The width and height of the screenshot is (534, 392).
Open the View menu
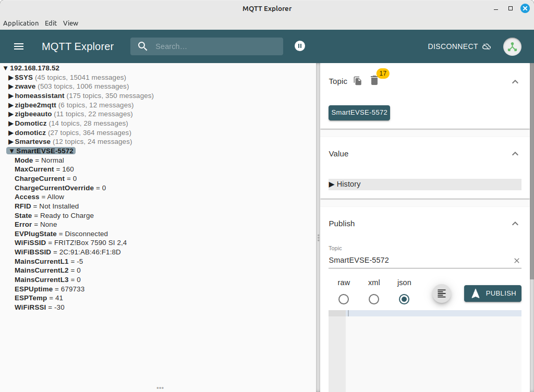pyautogui.click(x=70, y=23)
